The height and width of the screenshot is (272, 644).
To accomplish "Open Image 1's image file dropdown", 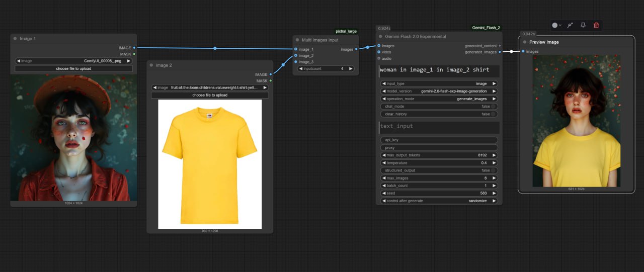I will click(x=73, y=61).
